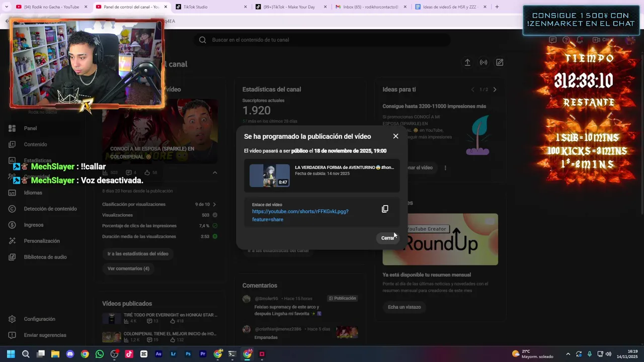Open File Explorer from the taskbar
644x362 pixels.
click(x=55, y=354)
